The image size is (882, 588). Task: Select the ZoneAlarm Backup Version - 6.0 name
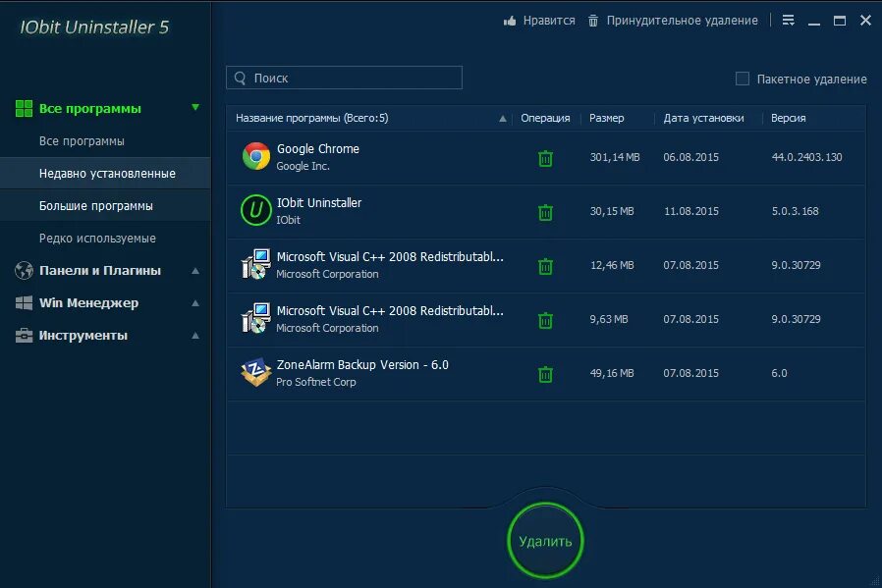point(362,365)
